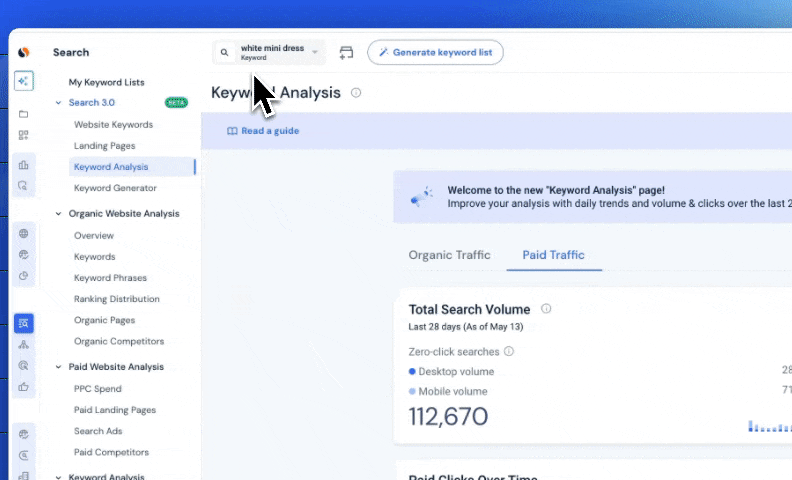This screenshot has height=480, width=792.
Task: Open the pie chart icon in left rail
Action: pos(23,276)
